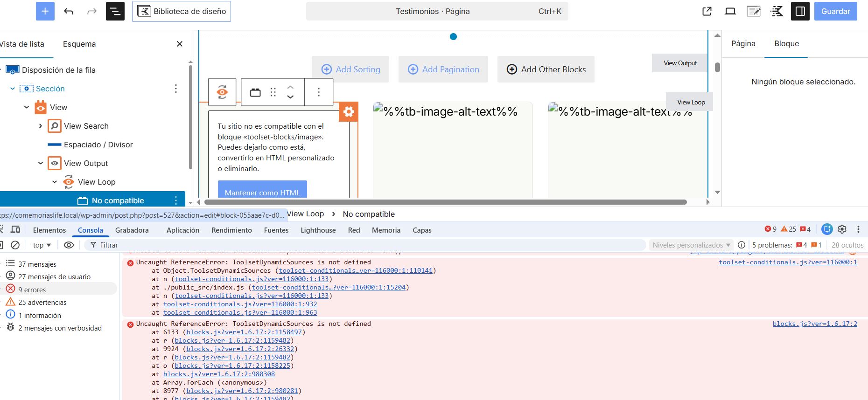Undo the last editor change
The width and height of the screenshot is (868, 400).
69,11
